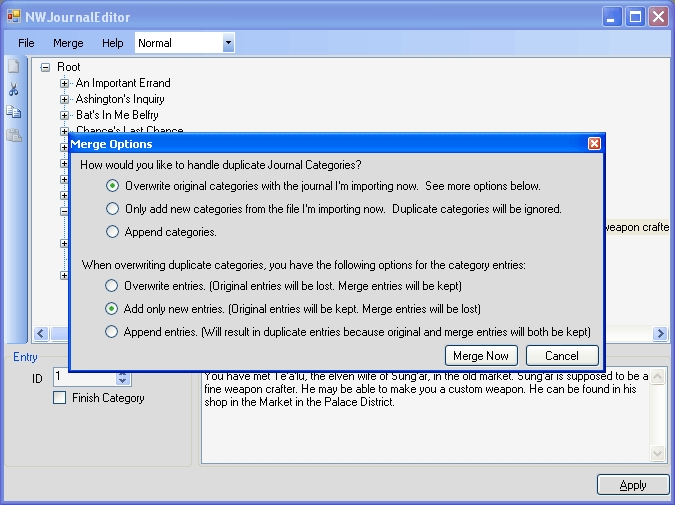This screenshot has width=675, height=505.
Task: Close the Merge Options dialog with its X
Action: [594, 144]
